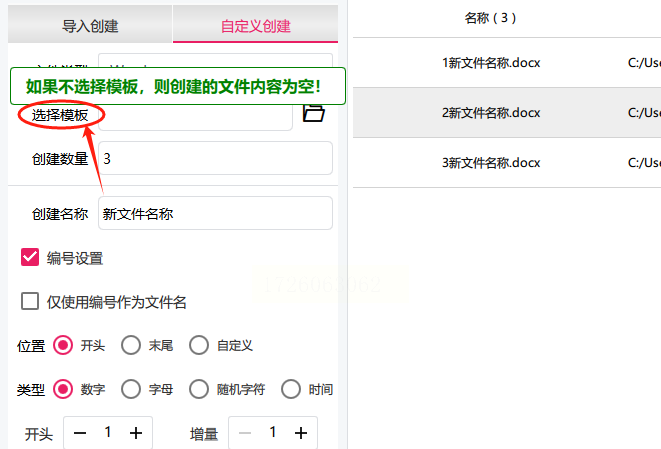Switch to the 导入创建 tab
This screenshot has width=661, height=449.
(x=90, y=26)
